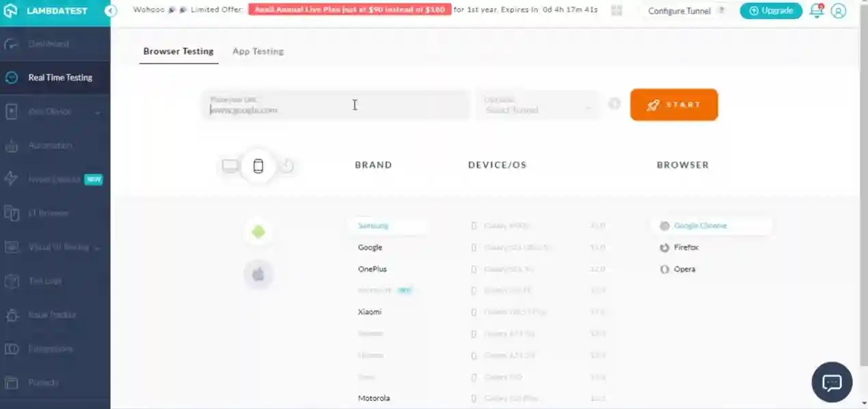
Task: Click the Upgrade button
Action: [x=771, y=11]
